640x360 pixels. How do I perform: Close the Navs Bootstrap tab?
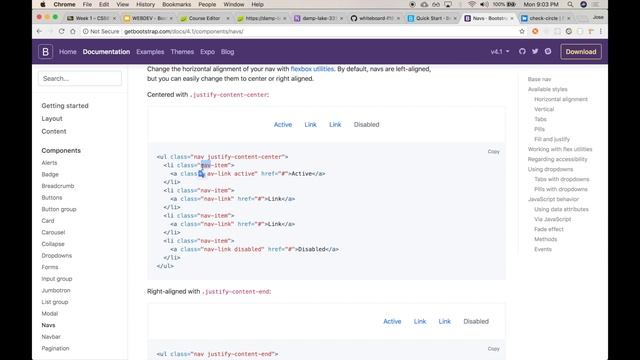[511, 18]
